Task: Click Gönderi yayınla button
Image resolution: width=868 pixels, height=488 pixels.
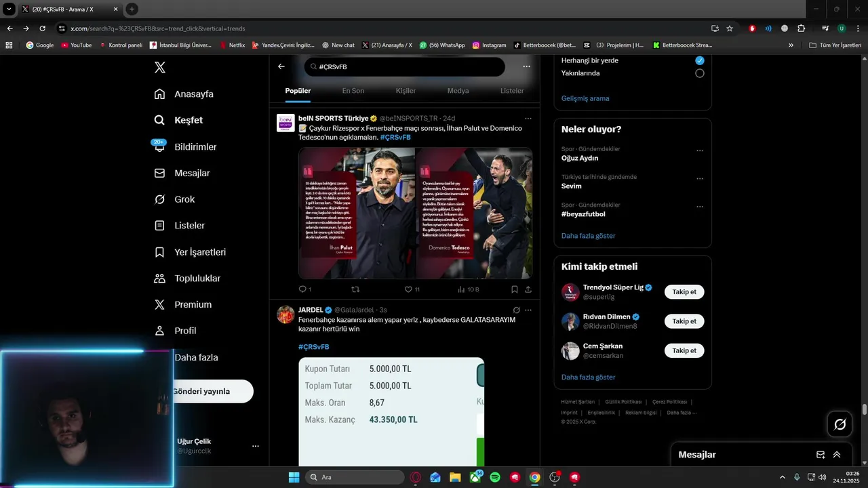Action: click(212, 391)
